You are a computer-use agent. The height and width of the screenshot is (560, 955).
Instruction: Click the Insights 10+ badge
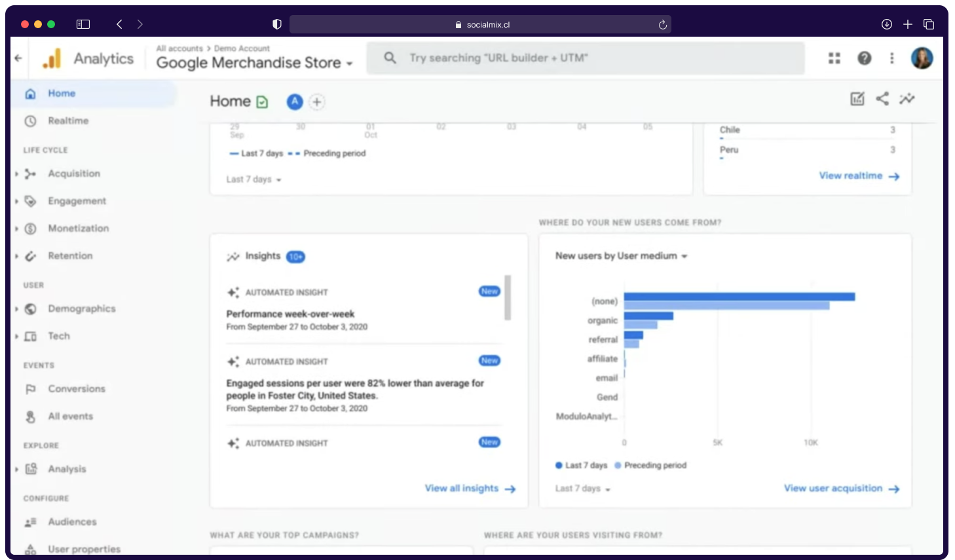pyautogui.click(x=296, y=257)
